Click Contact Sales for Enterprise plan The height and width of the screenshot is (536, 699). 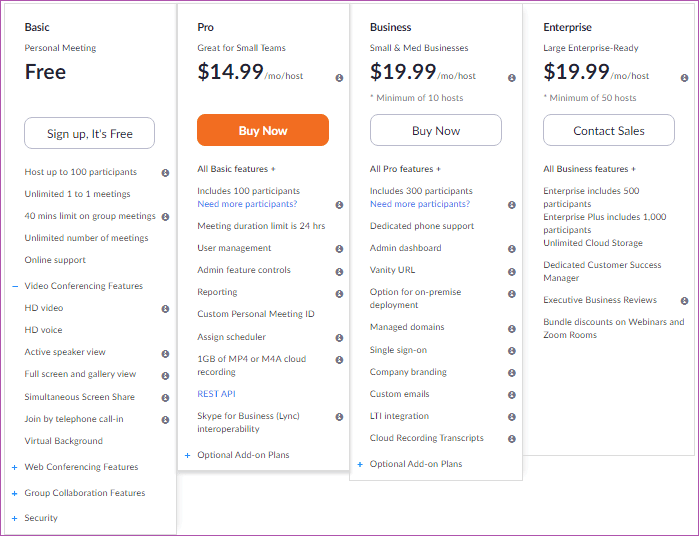(609, 130)
